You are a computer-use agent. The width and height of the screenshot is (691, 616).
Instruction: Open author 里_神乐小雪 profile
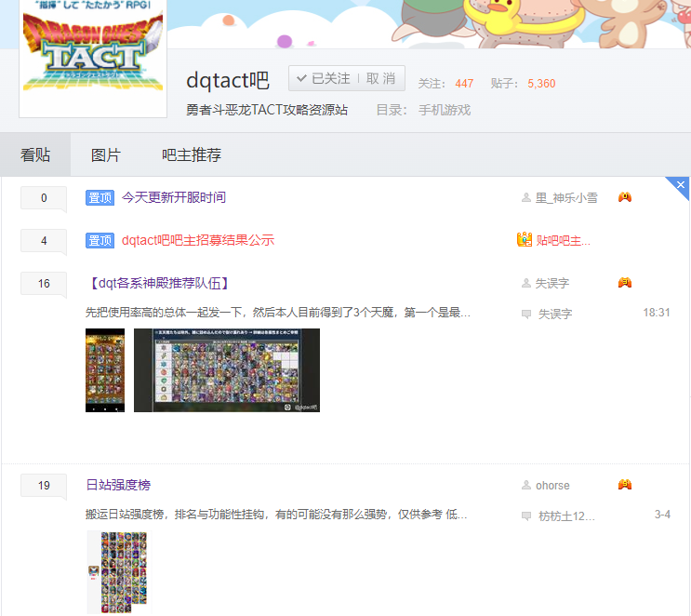[566, 197]
